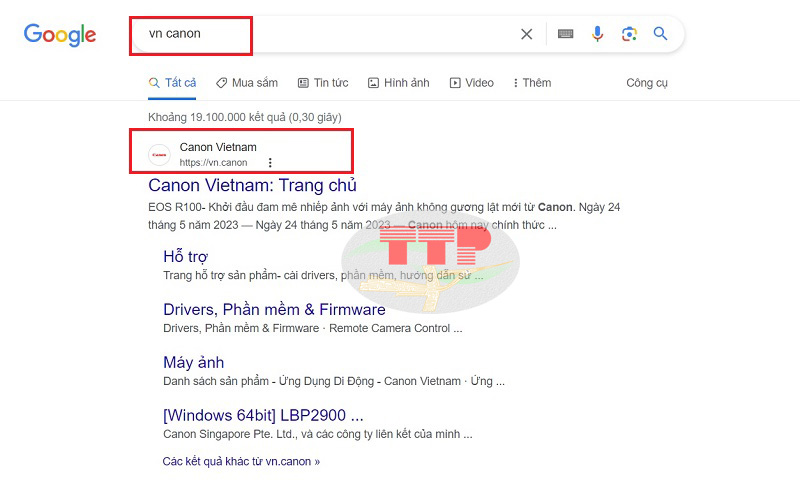Click the https://vn.canon URL text
800x480 pixels.
point(213,163)
